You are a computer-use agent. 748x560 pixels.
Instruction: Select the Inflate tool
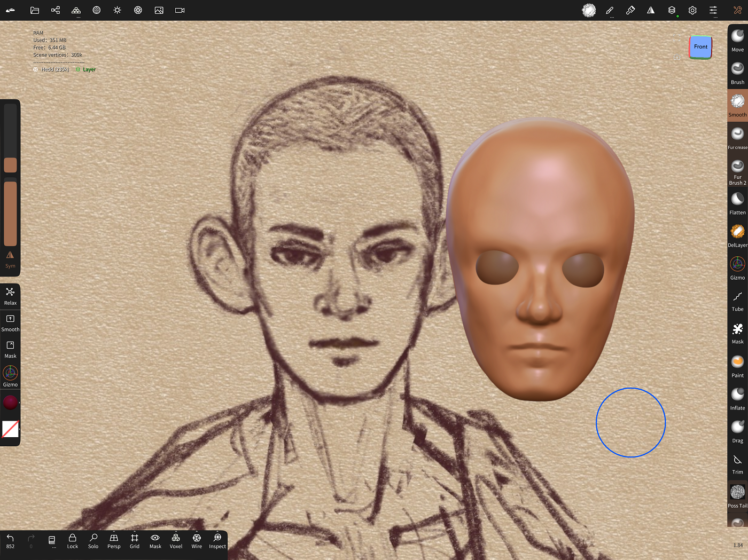[x=737, y=399]
